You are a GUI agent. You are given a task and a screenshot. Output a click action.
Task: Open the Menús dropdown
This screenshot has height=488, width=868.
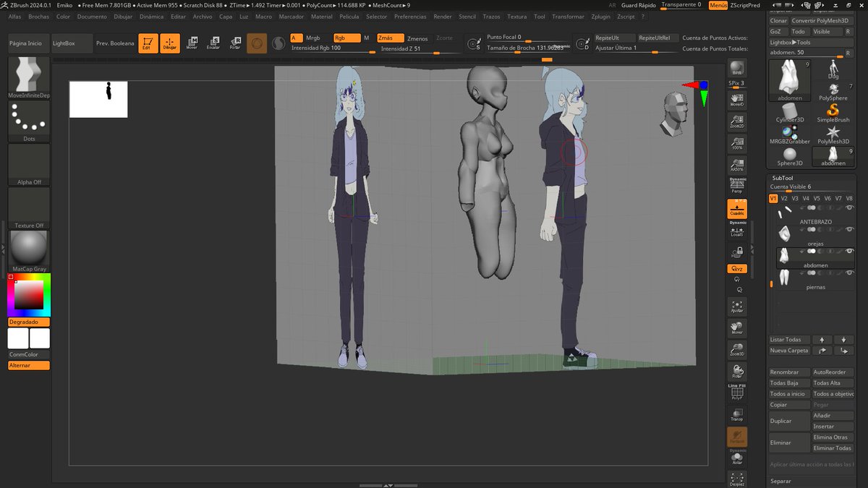coord(717,4)
